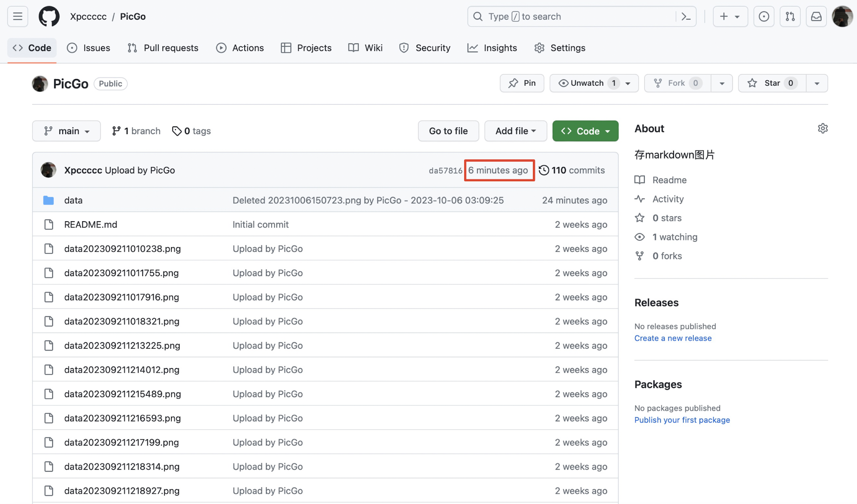Open the 110 commits history
The height and width of the screenshot is (504, 857).
(572, 170)
